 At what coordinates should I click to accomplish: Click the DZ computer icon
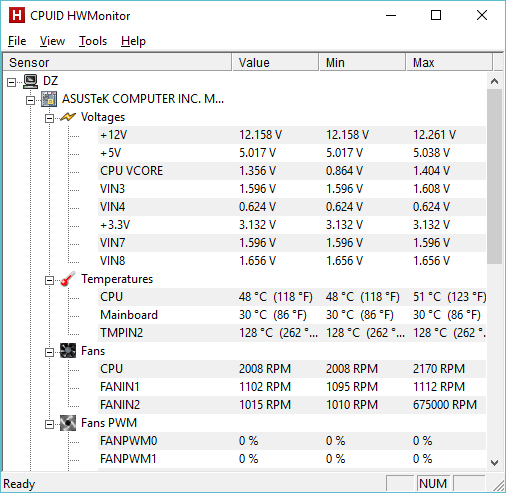point(30,81)
